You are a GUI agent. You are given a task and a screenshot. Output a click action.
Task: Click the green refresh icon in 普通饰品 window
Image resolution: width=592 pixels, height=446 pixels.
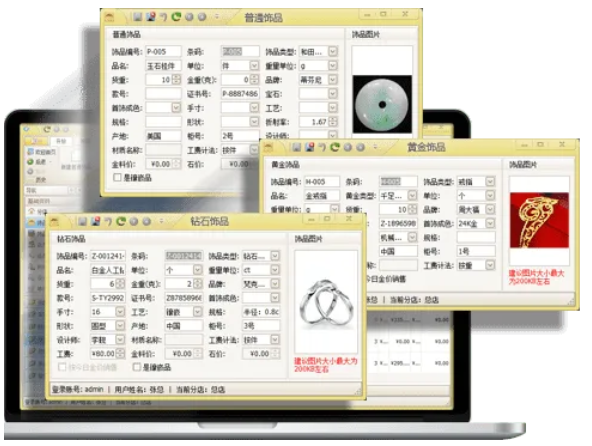[x=176, y=17]
